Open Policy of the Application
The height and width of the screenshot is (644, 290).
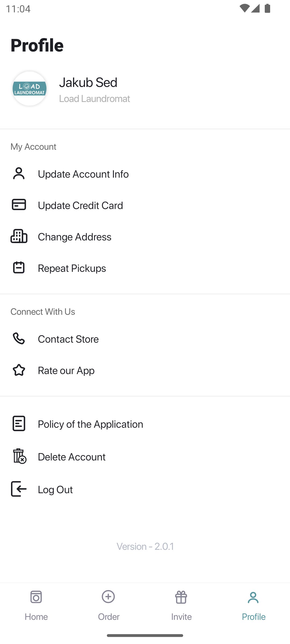tap(90, 424)
